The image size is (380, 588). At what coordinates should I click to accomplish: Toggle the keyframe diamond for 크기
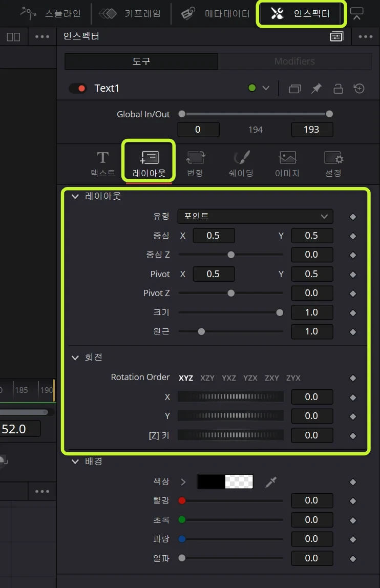tap(353, 313)
